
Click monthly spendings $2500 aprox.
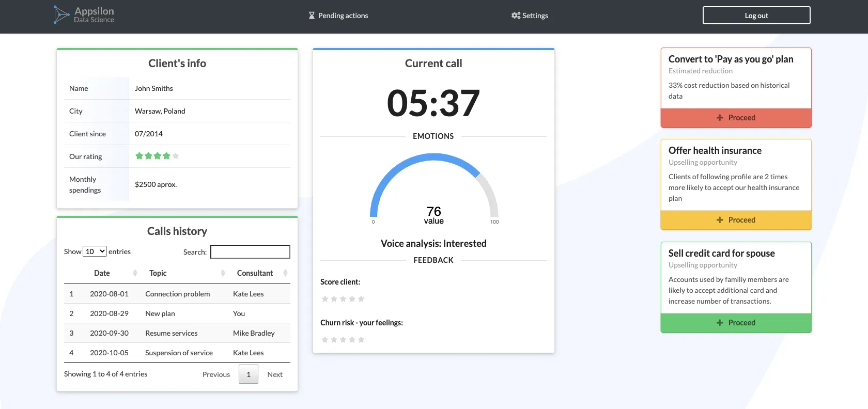pos(156,184)
